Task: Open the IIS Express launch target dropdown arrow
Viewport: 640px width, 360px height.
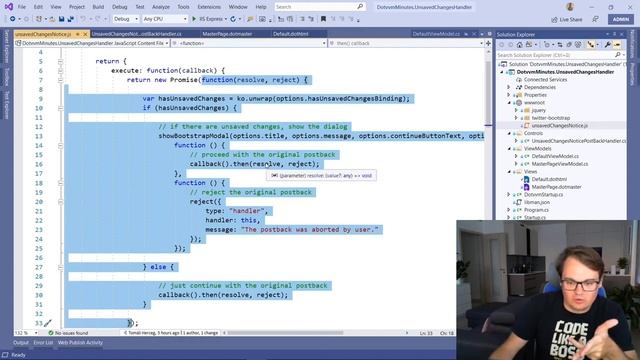Action: tap(226, 19)
